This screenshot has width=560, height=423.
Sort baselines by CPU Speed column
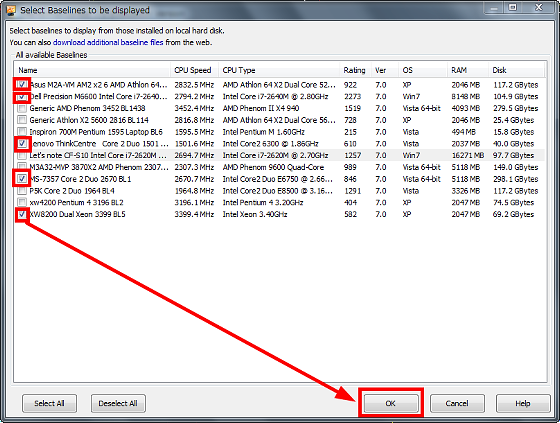(194, 70)
